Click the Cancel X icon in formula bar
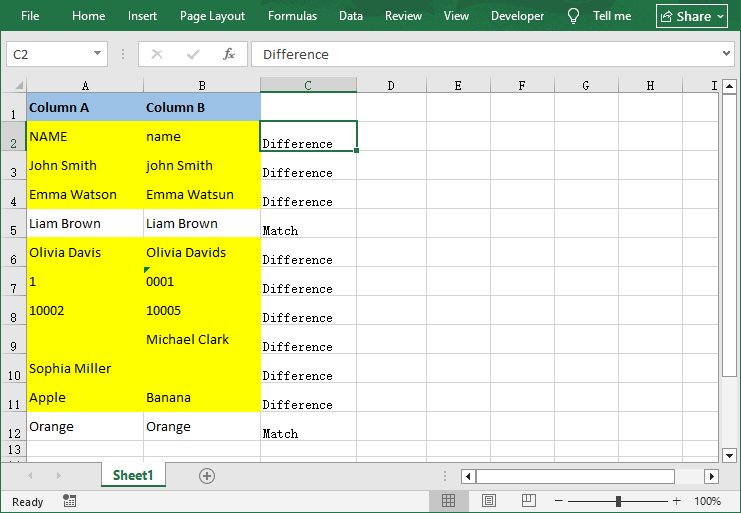The height and width of the screenshot is (513, 741). (157, 54)
